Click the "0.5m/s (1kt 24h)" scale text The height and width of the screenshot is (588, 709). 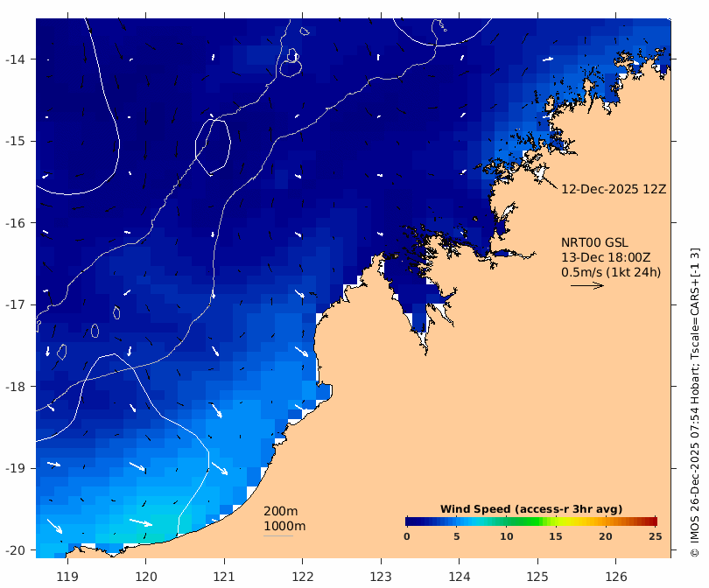coord(611,272)
